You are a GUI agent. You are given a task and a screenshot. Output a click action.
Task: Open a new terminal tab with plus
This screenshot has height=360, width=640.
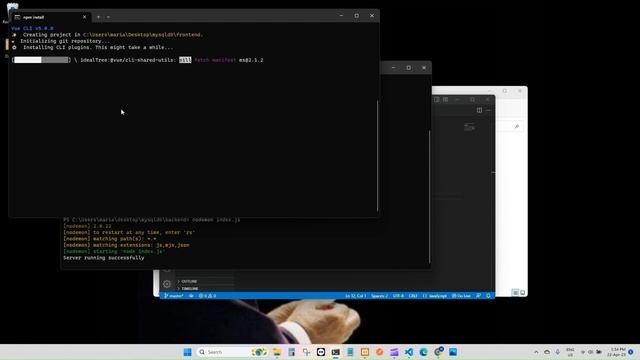point(98,17)
